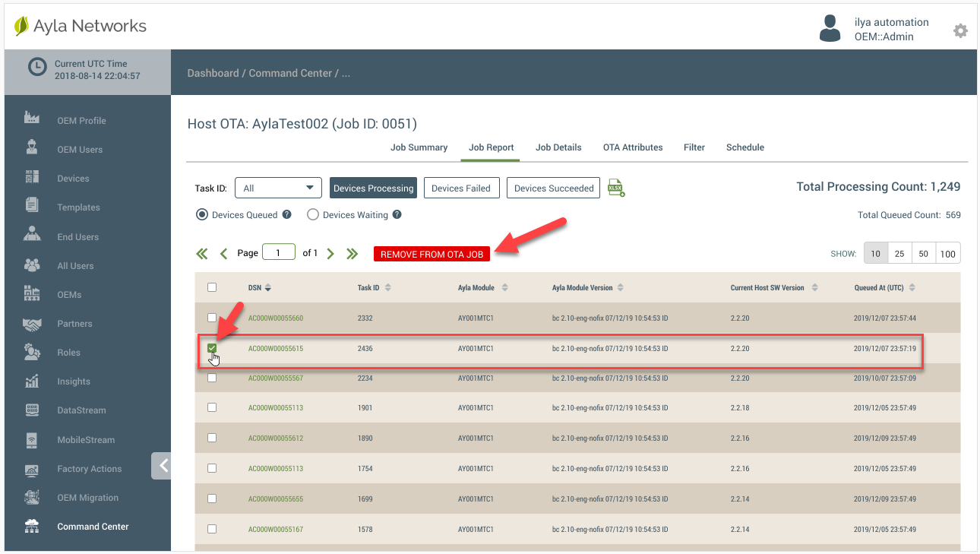Check the box for Task ID 1901
Viewport: 980px width, 554px height.
point(212,407)
